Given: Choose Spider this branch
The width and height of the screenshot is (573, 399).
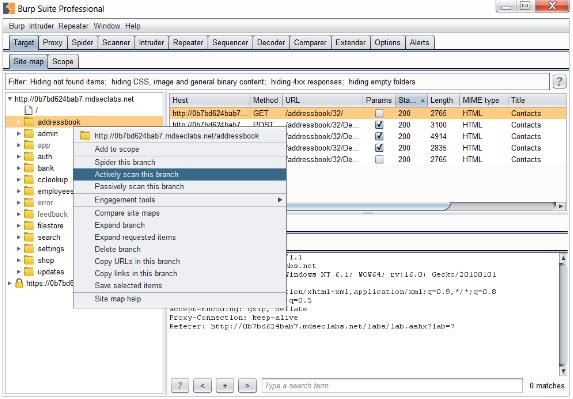Looking at the screenshot, I should tap(180, 162).
